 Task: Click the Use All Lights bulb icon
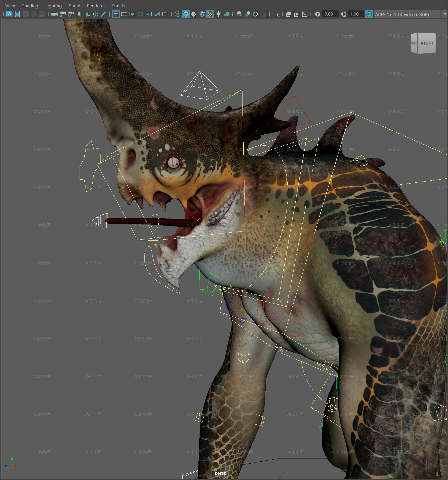pos(218,14)
